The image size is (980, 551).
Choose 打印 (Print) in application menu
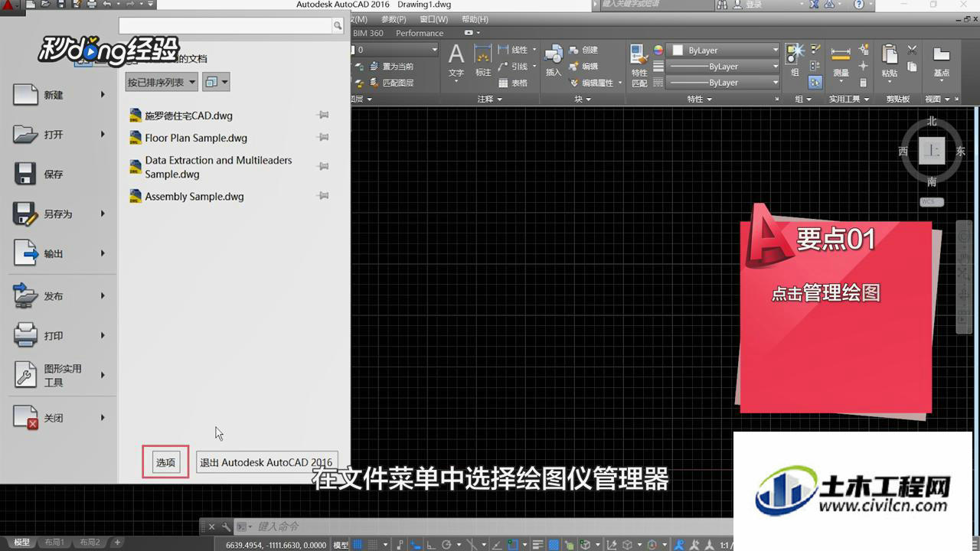coord(59,335)
